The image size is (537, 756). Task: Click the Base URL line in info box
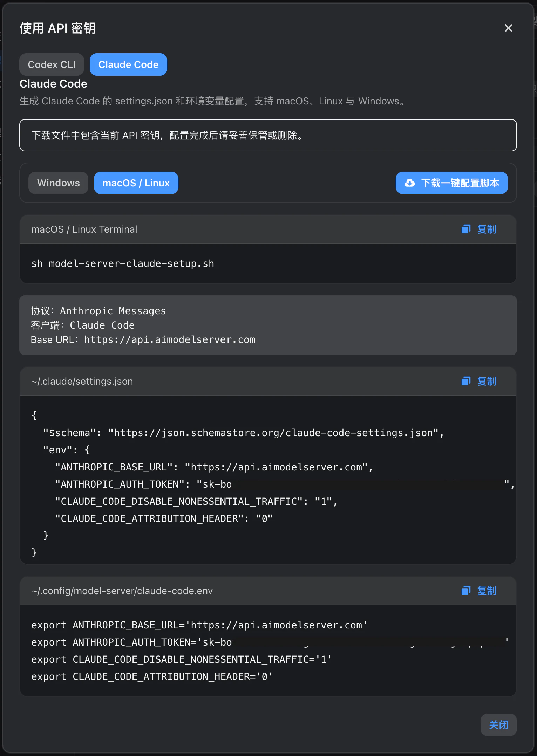tap(143, 339)
